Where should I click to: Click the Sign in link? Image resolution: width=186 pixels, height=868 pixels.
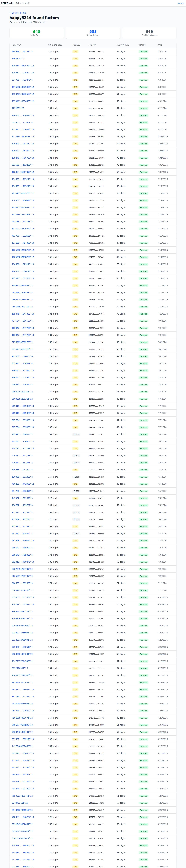[181, 3]
